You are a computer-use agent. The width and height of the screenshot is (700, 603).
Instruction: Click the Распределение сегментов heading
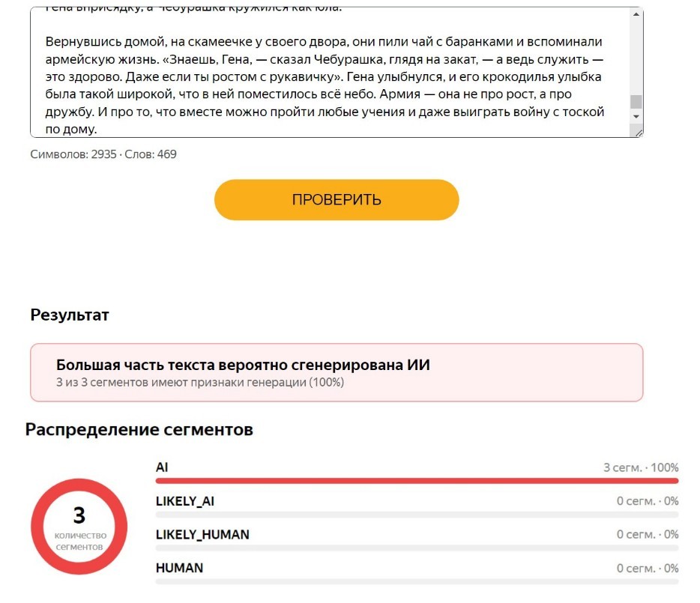[139, 429]
